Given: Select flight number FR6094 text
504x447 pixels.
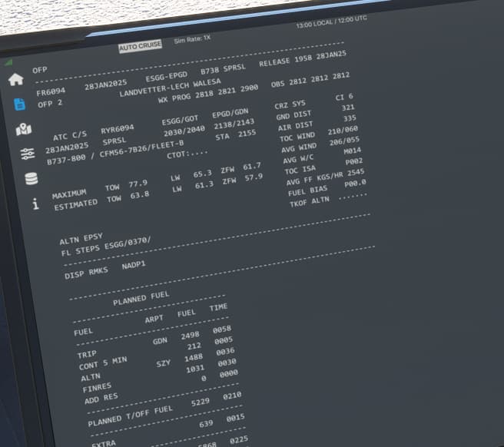Looking at the screenshot, I should tap(51, 92).
